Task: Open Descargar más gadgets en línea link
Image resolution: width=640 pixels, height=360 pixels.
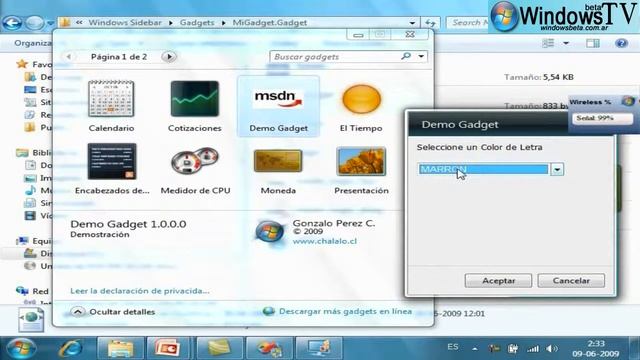Action: click(345, 311)
